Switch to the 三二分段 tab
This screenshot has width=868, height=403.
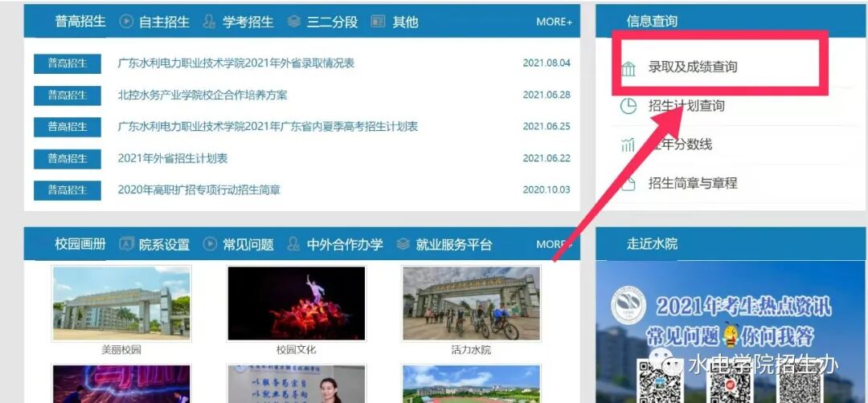[x=332, y=22]
